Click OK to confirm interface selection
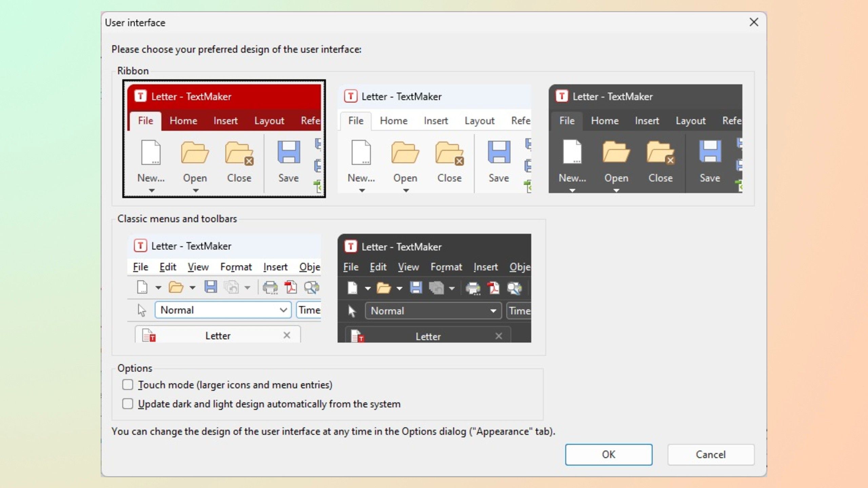This screenshot has width=868, height=488. click(609, 454)
